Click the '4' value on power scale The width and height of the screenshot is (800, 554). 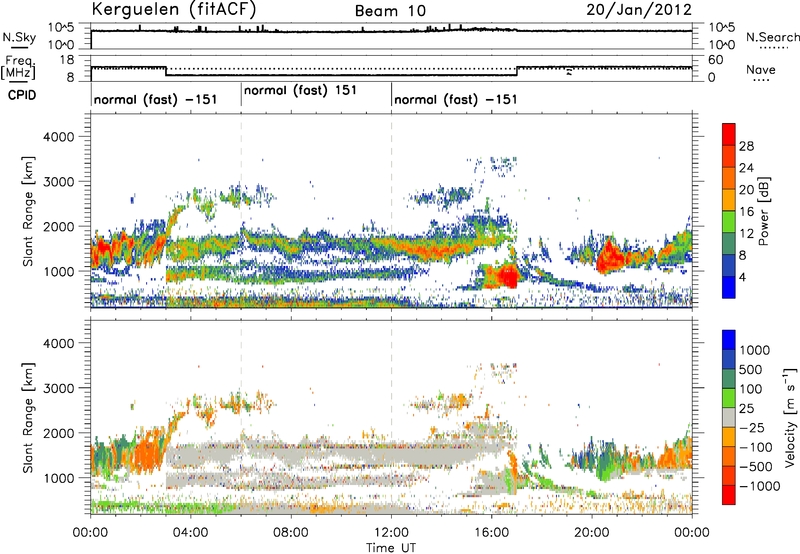coord(743,278)
